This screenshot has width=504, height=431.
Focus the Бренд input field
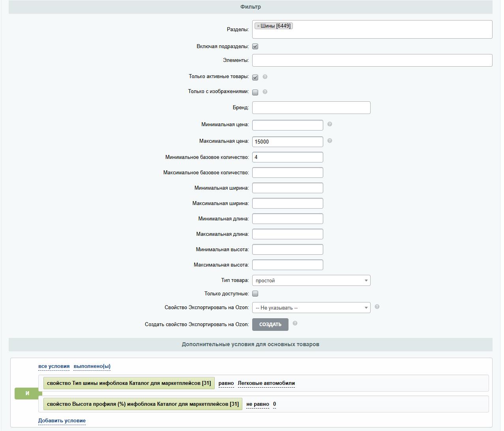(x=311, y=108)
